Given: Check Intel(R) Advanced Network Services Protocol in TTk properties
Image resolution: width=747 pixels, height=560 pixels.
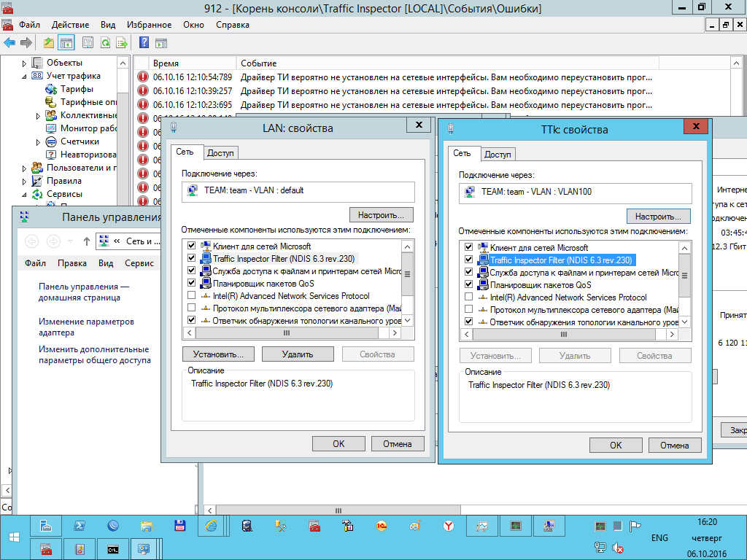Looking at the screenshot, I should [x=469, y=297].
